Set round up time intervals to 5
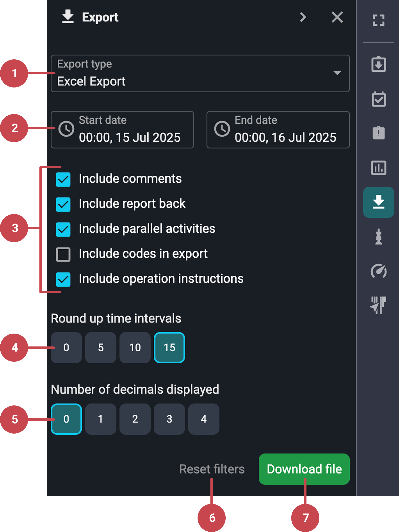Screen dimensions: 399x532 click(101, 347)
